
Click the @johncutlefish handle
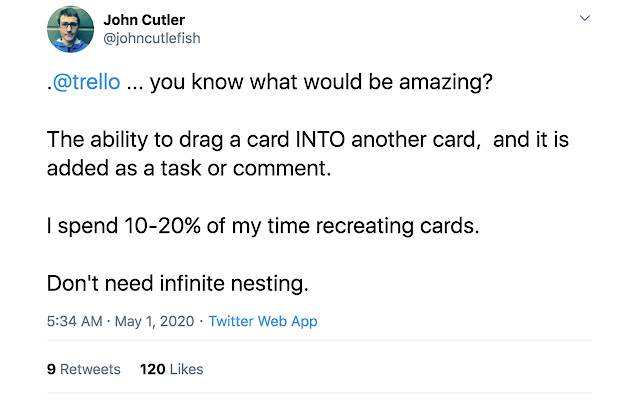click(152, 40)
